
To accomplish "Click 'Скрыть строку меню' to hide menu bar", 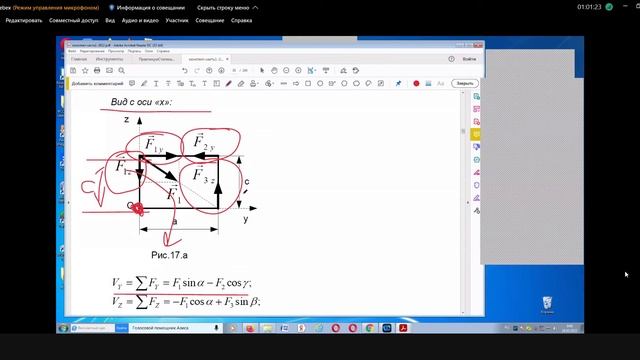I will tap(227, 7).
